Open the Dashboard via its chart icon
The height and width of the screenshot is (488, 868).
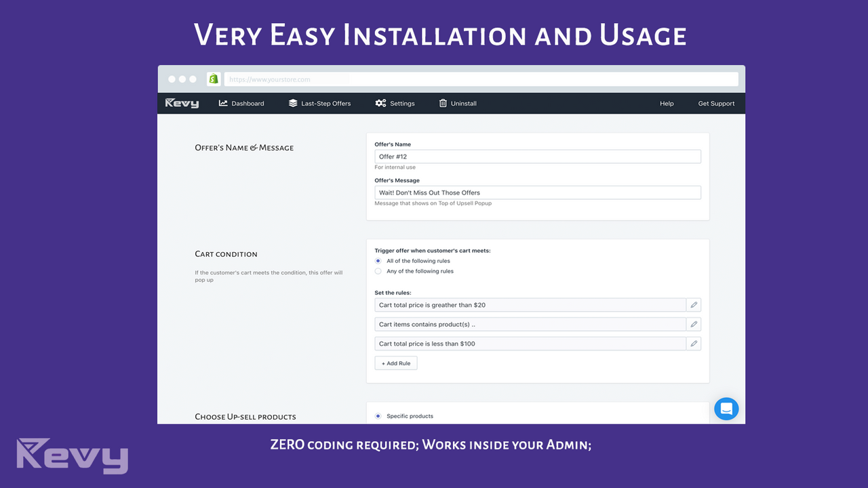click(222, 103)
